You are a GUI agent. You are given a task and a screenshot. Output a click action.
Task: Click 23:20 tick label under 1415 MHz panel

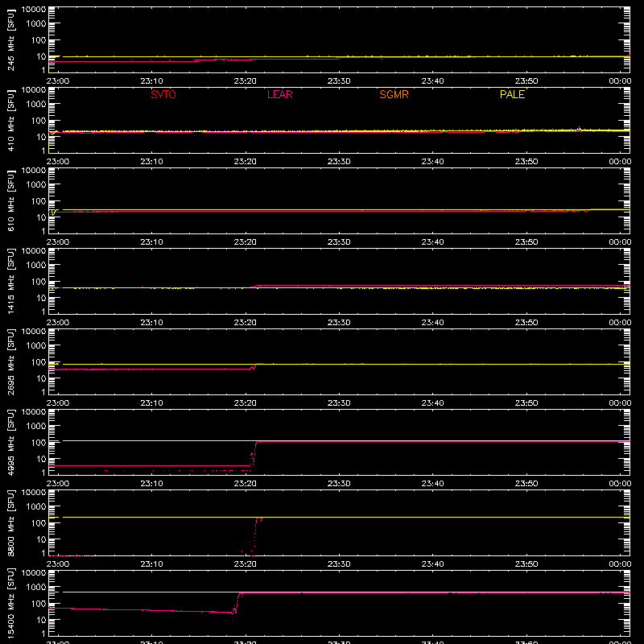point(246,323)
